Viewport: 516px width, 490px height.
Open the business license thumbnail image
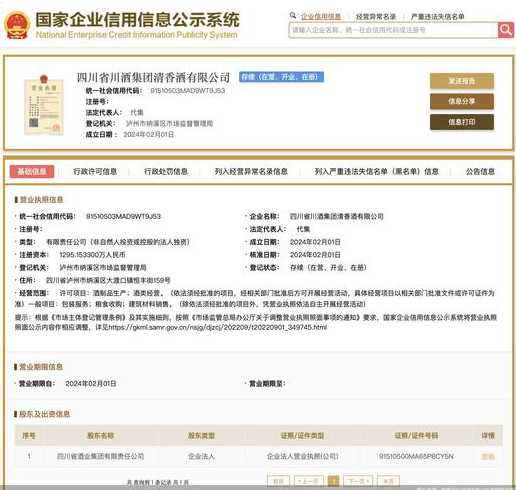point(44,105)
